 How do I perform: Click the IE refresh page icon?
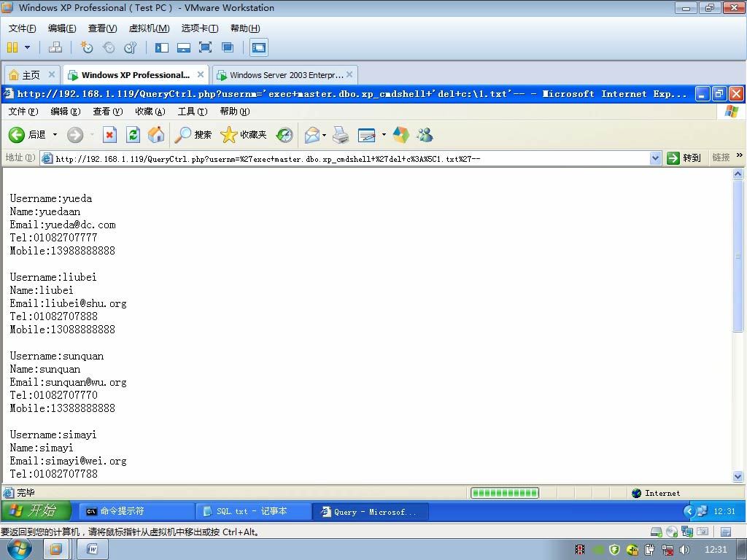point(133,135)
